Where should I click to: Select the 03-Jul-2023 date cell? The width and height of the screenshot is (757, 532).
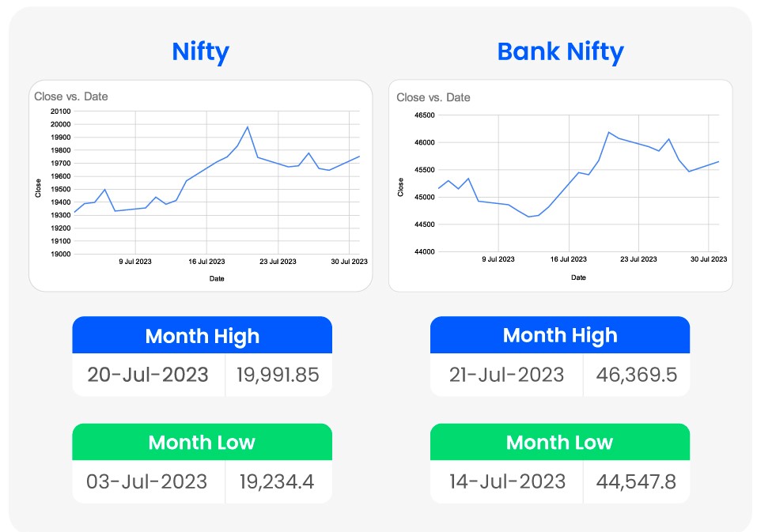pos(147,481)
